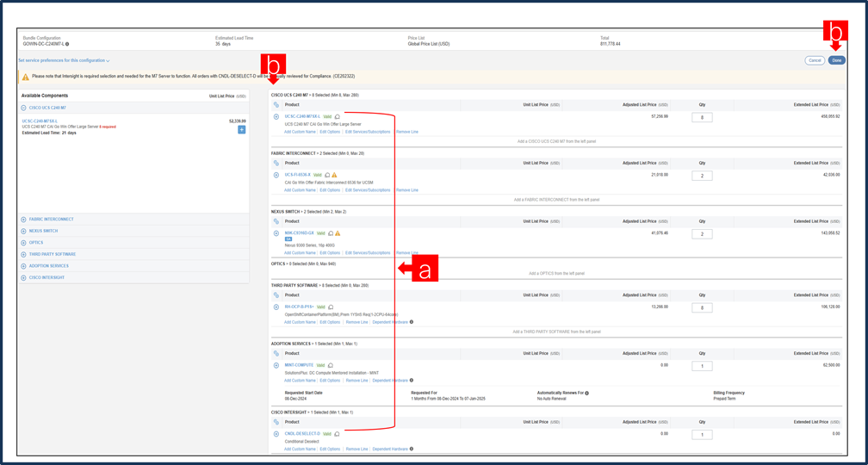Click info icon beside RH-OCP-B-P1S= Dependent Hardware
Screen dimensions: 868x465
point(412,322)
